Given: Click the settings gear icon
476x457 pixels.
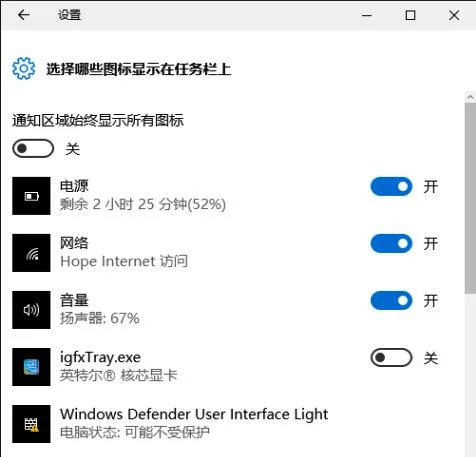Looking at the screenshot, I should pos(23,68).
